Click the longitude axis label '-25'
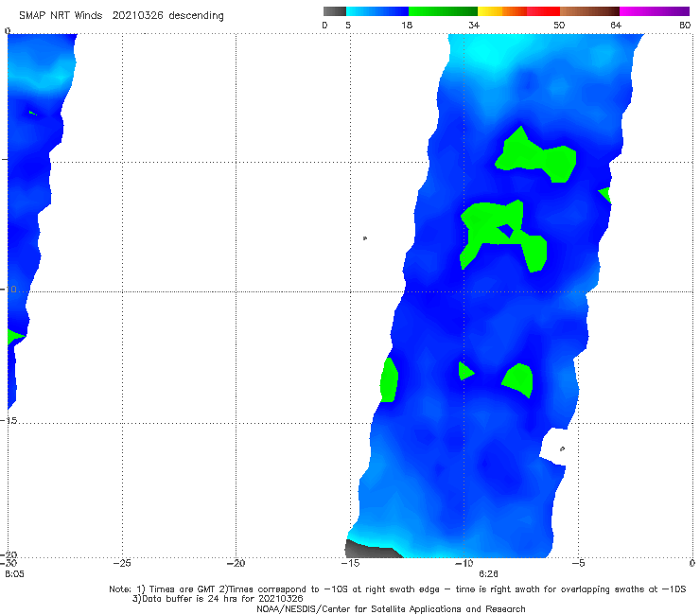The width and height of the screenshot is (700, 615). [122, 564]
